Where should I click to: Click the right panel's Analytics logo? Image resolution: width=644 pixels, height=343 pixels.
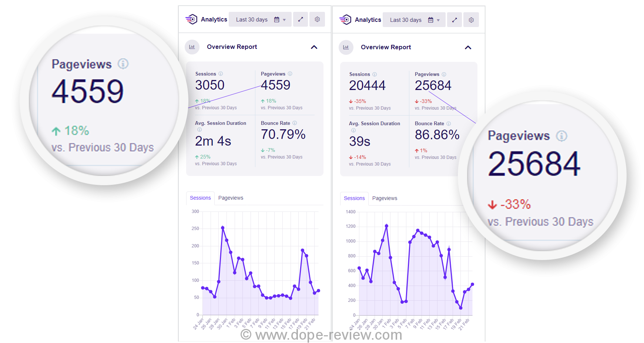point(346,20)
